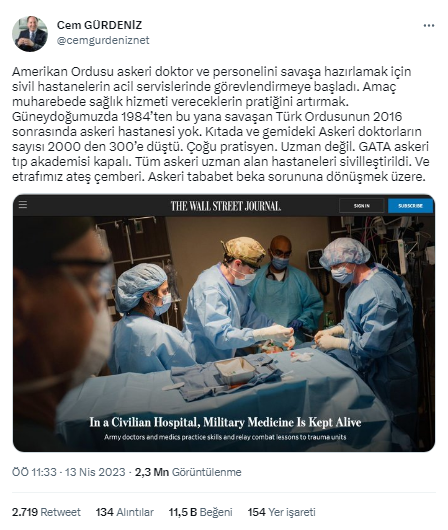Click the article headline about Civilian Hospital

point(225,422)
